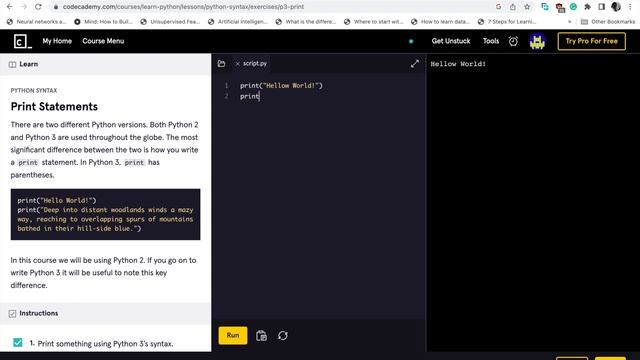This screenshot has height=360, width=640.
Task: Open the 'What is the differe...' bookmark
Action: pos(306,22)
